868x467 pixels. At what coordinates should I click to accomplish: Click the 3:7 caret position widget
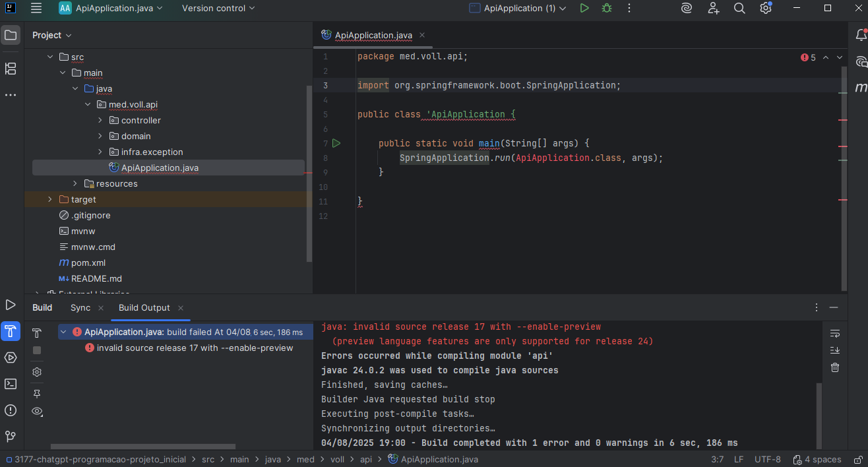click(718, 460)
